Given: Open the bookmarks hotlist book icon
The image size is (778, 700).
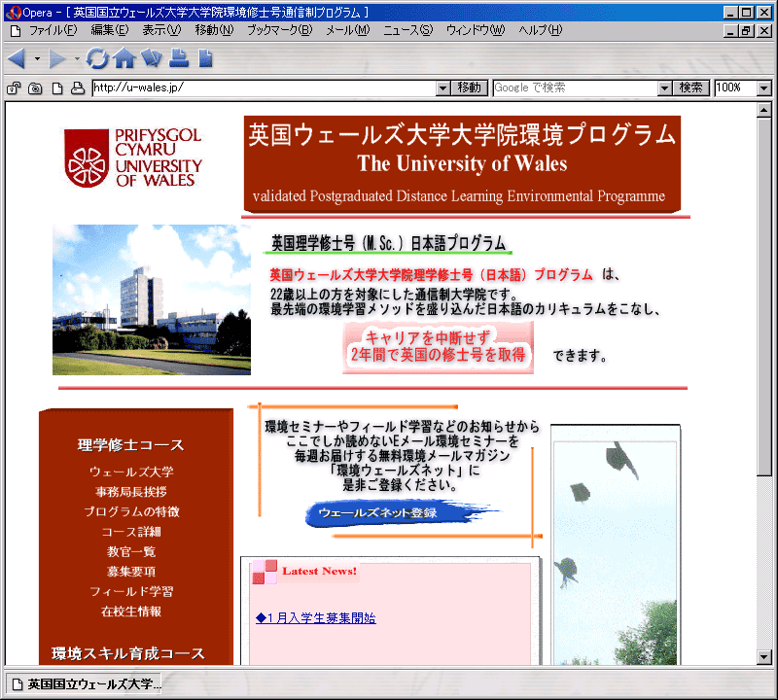Looking at the screenshot, I should pyautogui.click(x=152, y=58).
